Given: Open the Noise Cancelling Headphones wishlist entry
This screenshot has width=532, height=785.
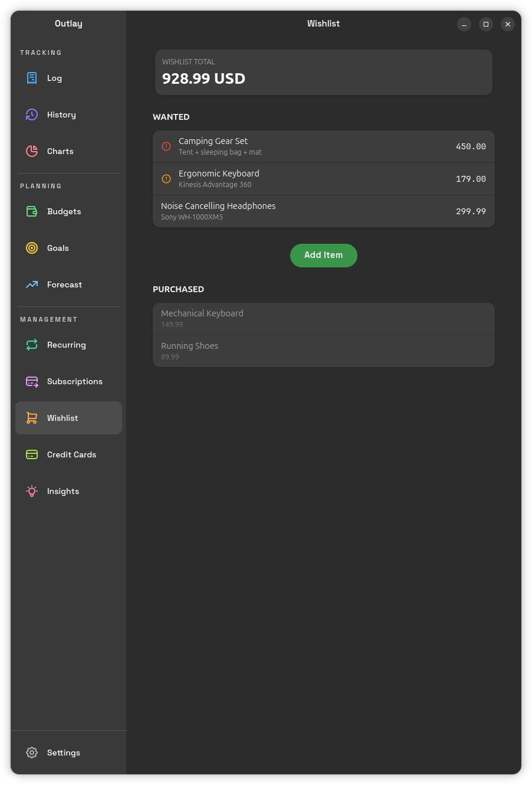Looking at the screenshot, I should (323, 211).
